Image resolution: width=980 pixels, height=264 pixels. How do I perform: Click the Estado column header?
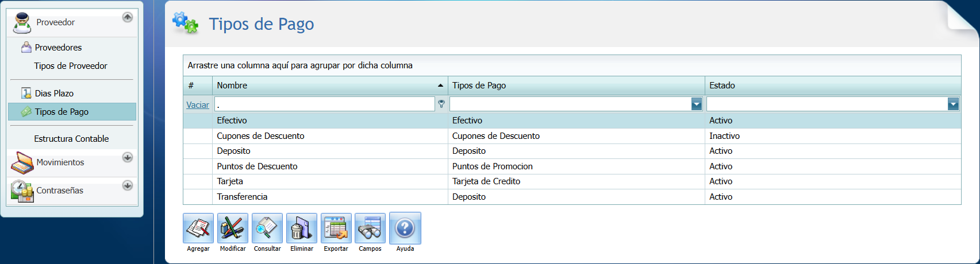click(x=833, y=86)
